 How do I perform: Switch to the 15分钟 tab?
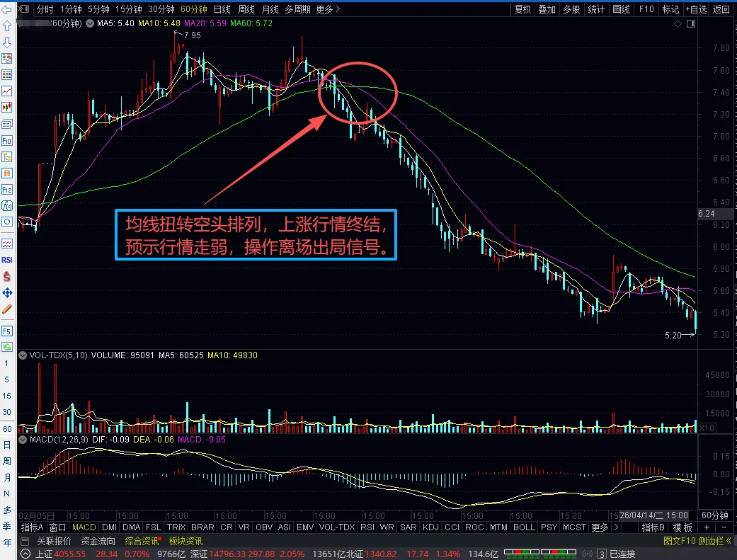click(129, 9)
